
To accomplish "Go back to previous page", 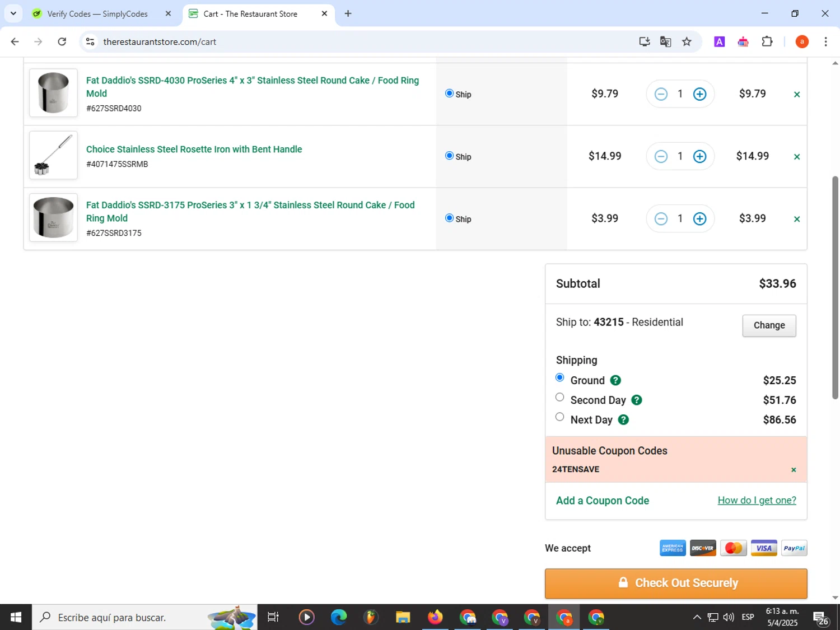I will click(x=15, y=41).
